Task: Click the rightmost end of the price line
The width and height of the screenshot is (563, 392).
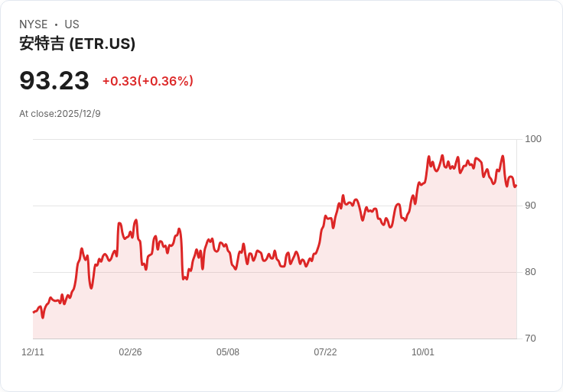Action: (x=516, y=186)
